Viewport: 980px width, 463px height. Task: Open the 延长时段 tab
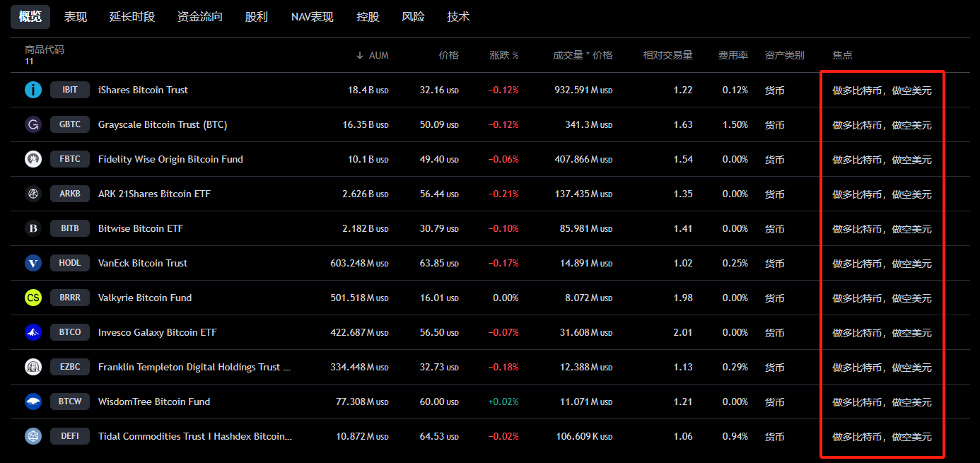click(132, 17)
